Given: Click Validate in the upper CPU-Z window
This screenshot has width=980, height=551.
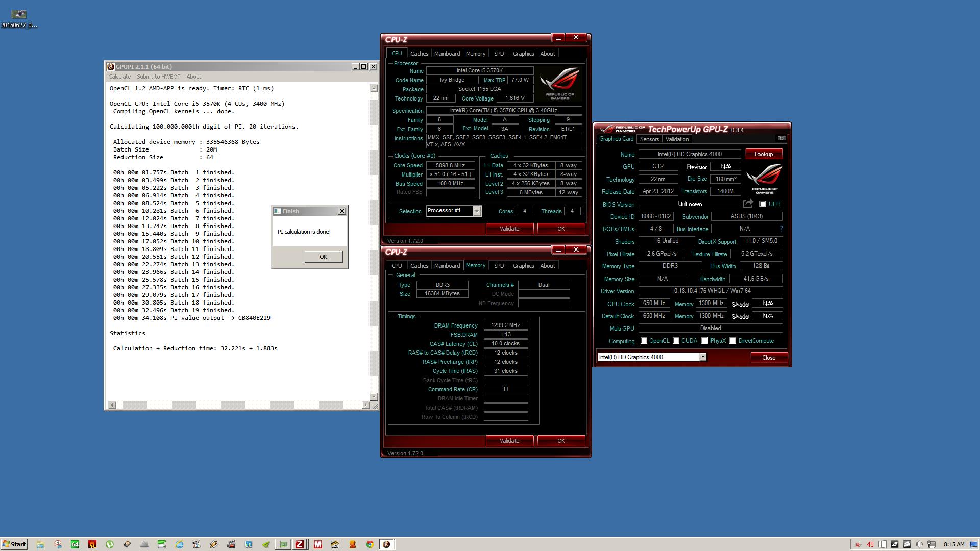Looking at the screenshot, I should tap(509, 229).
